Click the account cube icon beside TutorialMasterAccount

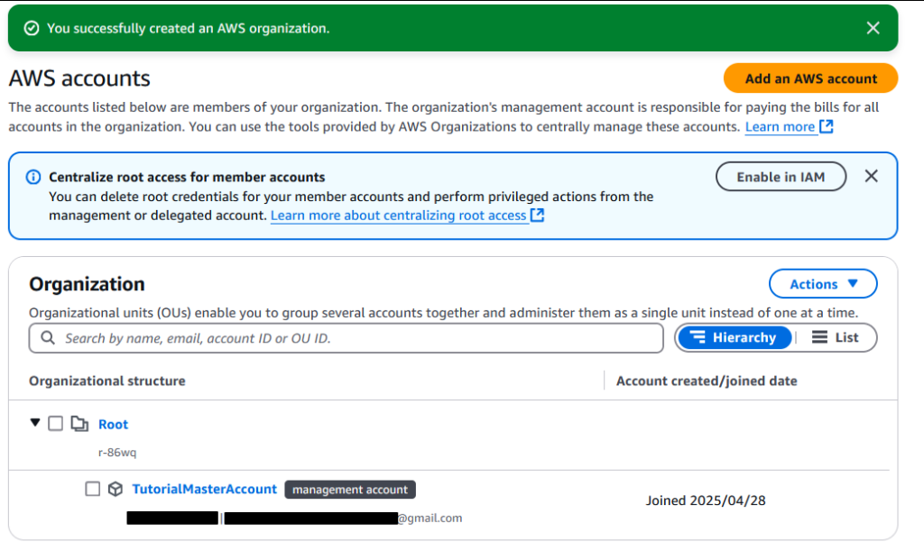click(115, 489)
